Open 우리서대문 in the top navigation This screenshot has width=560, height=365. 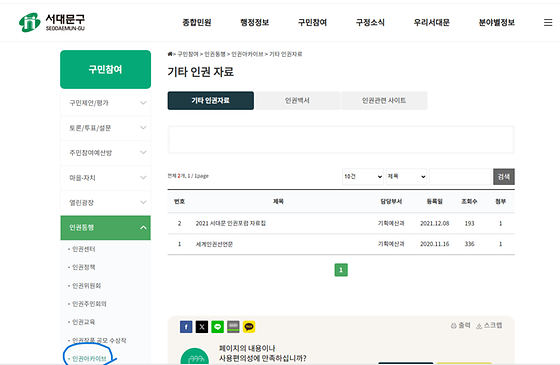[x=431, y=22]
